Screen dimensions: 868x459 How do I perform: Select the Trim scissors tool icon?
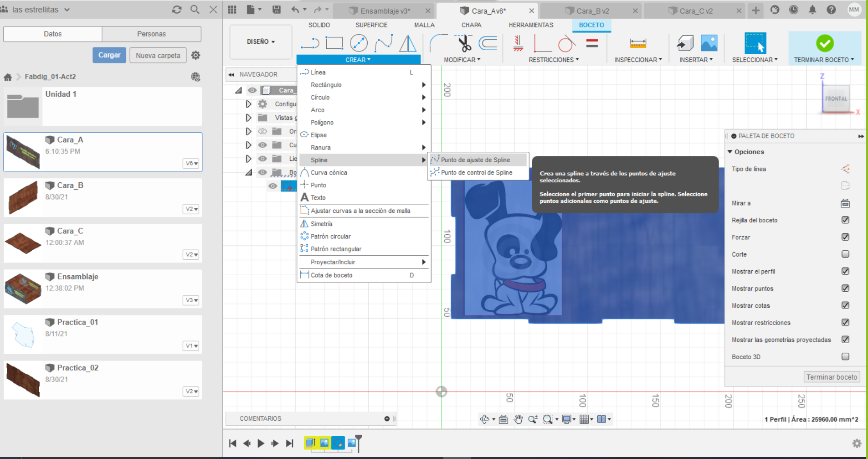[464, 43]
